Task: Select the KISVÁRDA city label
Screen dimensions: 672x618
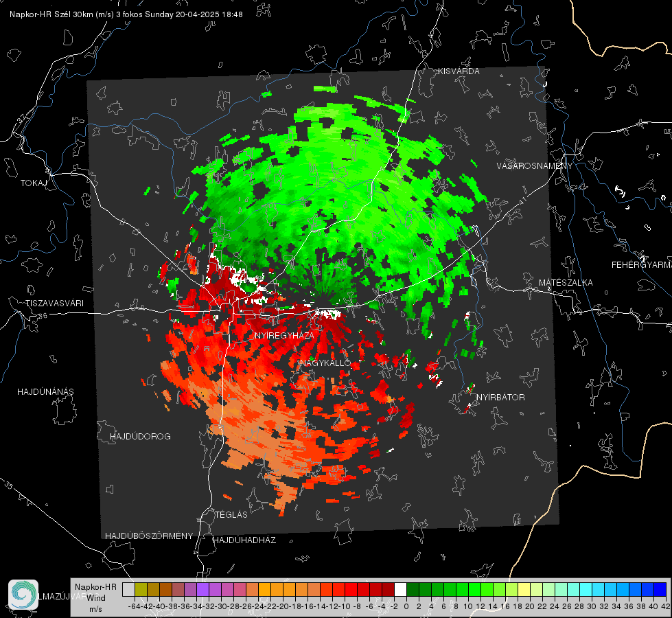Action: pos(459,71)
